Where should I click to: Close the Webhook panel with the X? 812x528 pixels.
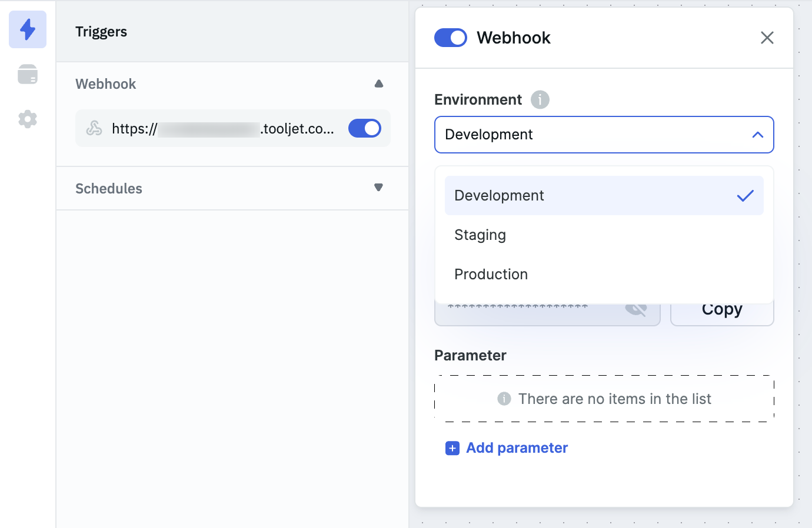coord(767,38)
